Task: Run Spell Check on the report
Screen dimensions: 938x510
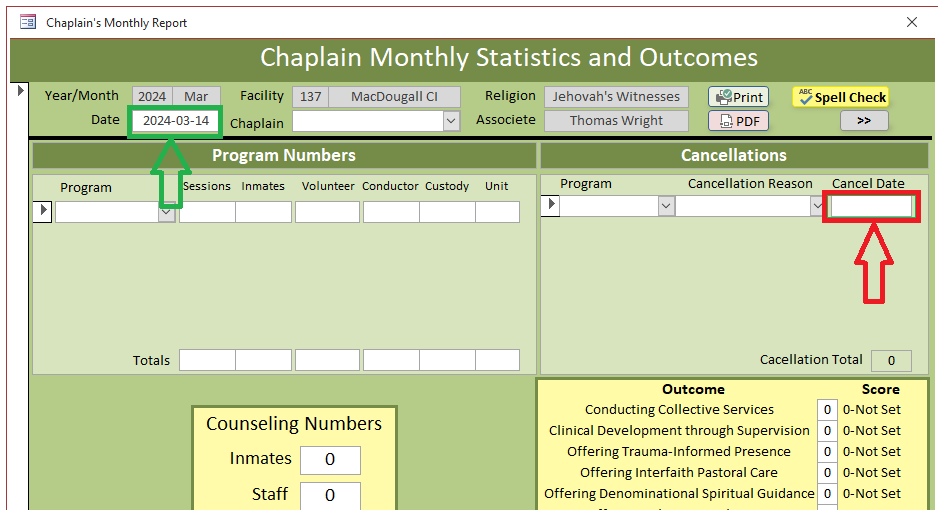Action: click(840, 97)
